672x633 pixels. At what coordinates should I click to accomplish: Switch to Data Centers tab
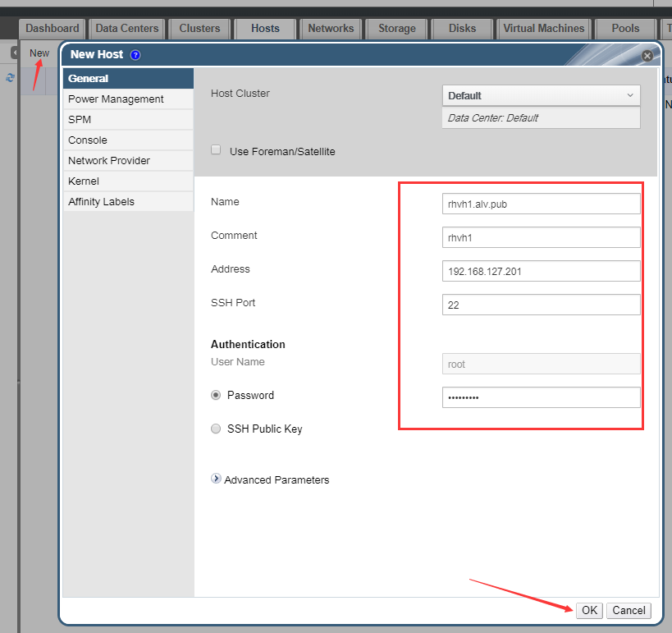pyautogui.click(x=127, y=29)
